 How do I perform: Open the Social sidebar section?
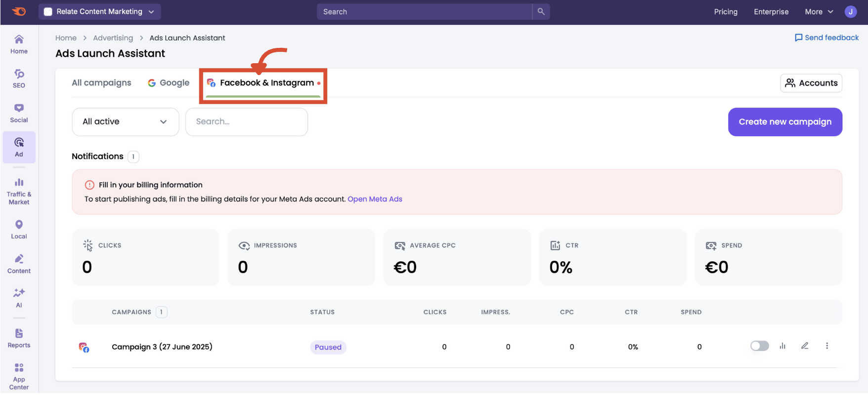click(x=19, y=113)
